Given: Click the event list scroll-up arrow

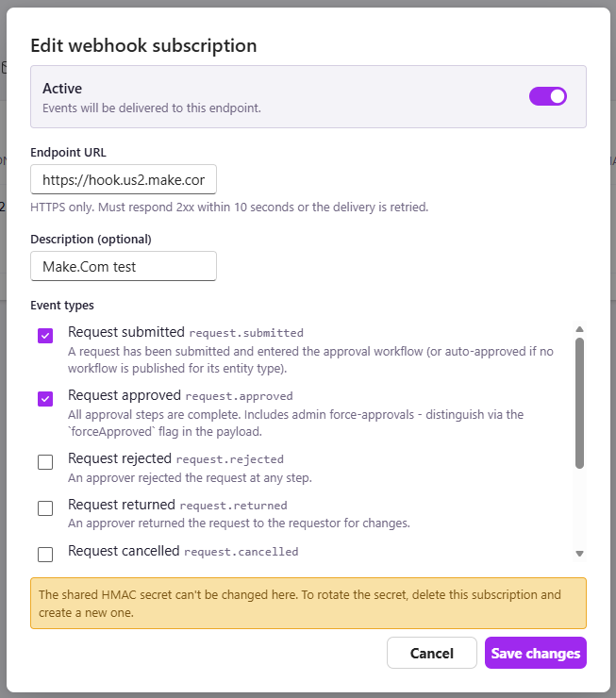Looking at the screenshot, I should pyautogui.click(x=579, y=329).
